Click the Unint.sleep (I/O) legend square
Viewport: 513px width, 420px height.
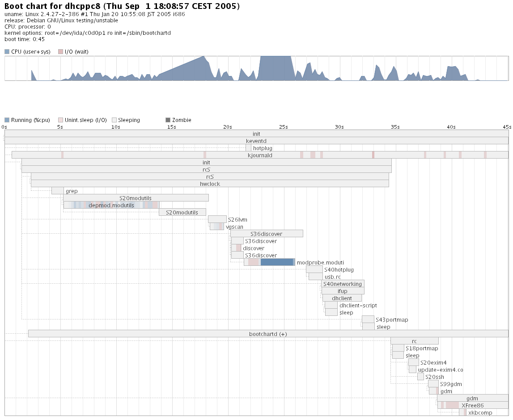coord(60,120)
